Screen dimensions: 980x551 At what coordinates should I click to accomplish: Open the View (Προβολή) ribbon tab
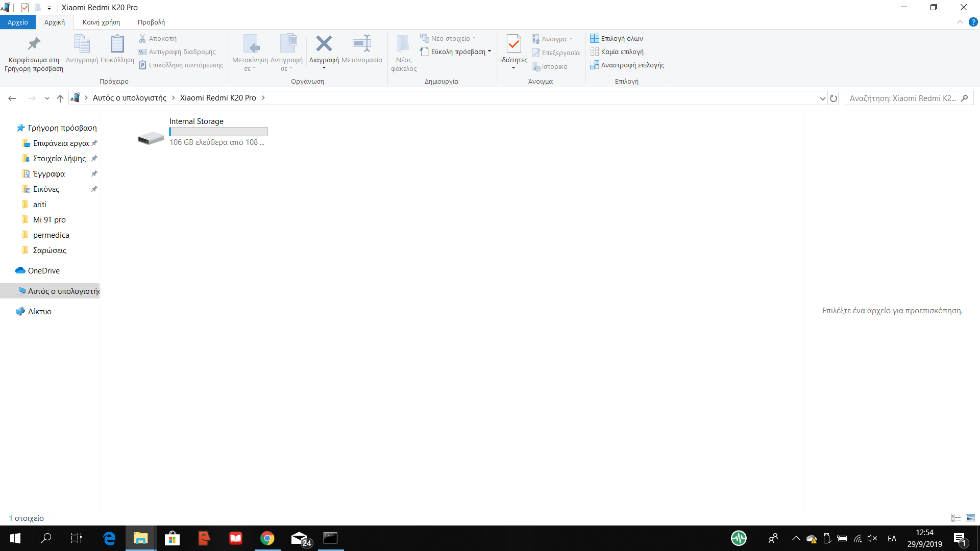tap(151, 22)
